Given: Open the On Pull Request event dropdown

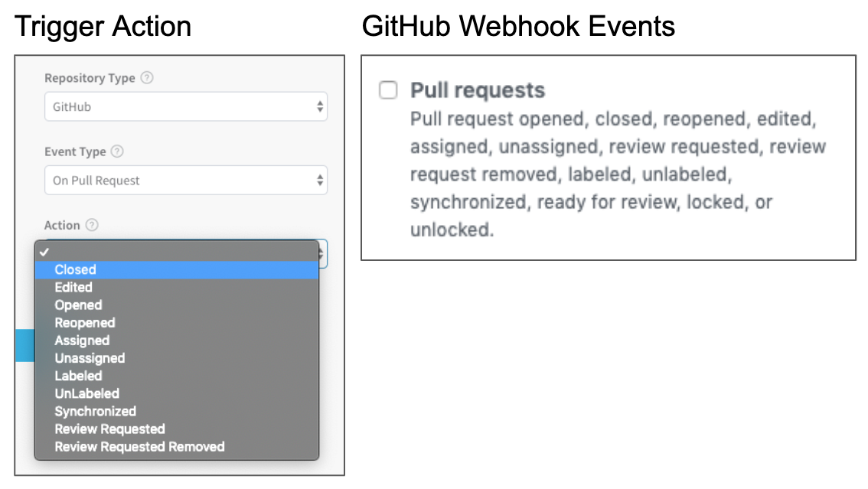Looking at the screenshot, I should coord(186,181).
